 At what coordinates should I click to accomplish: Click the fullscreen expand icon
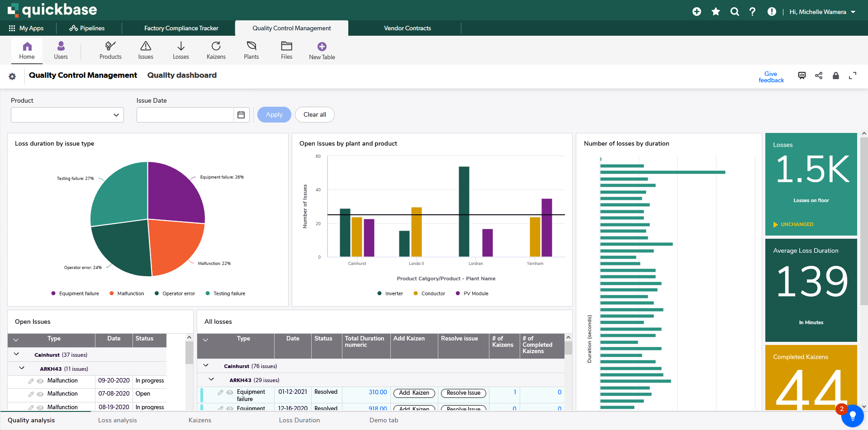click(x=853, y=76)
